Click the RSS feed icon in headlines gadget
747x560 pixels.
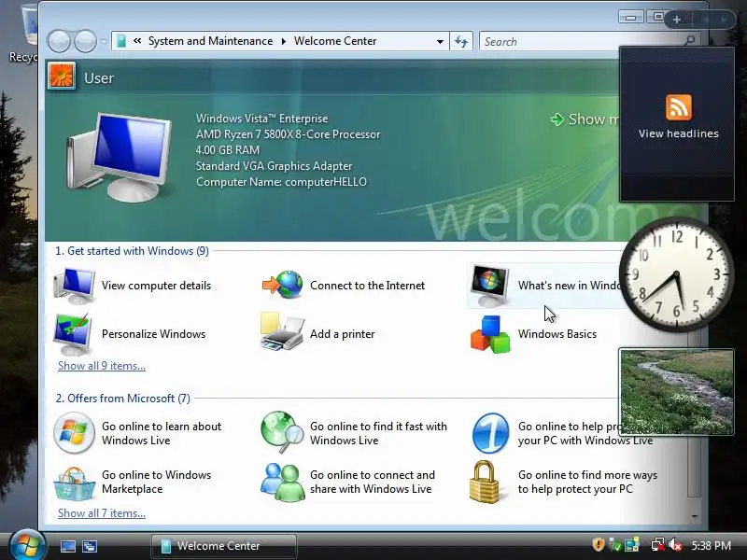pyautogui.click(x=679, y=106)
